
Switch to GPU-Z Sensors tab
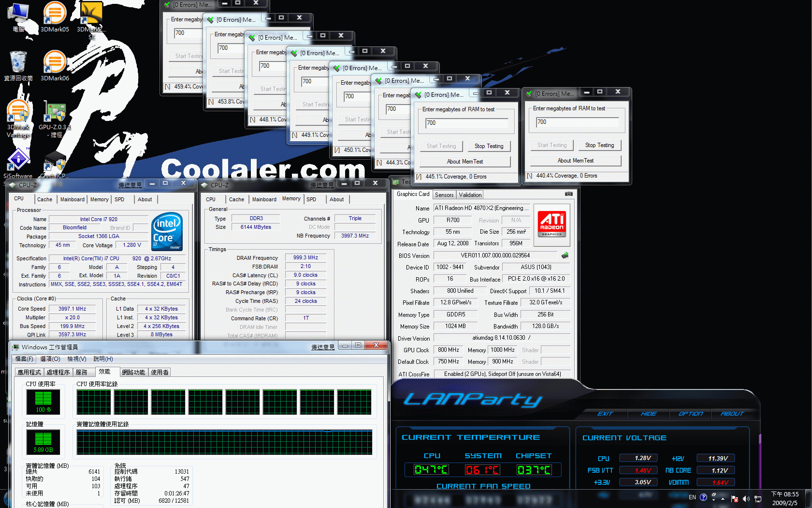pos(444,195)
